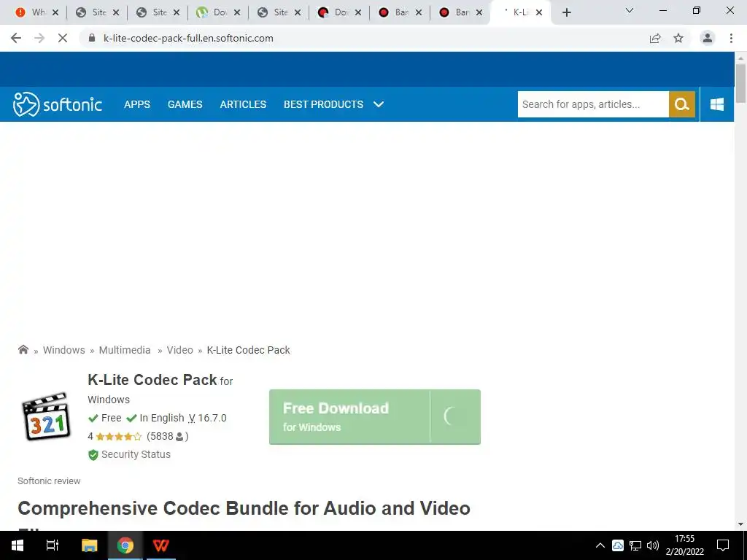Image resolution: width=747 pixels, height=560 pixels.
Task: Click the orange search magnifier button
Action: point(682,104)
